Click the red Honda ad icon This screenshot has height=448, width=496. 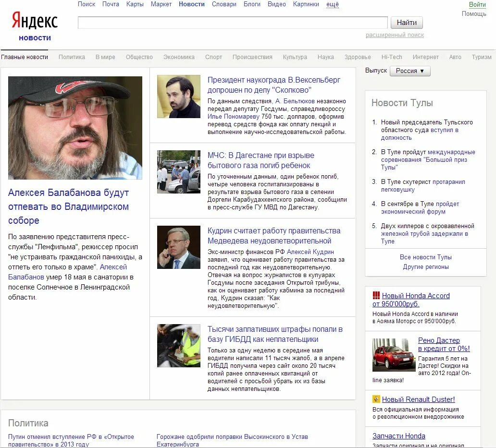(376, 295)
